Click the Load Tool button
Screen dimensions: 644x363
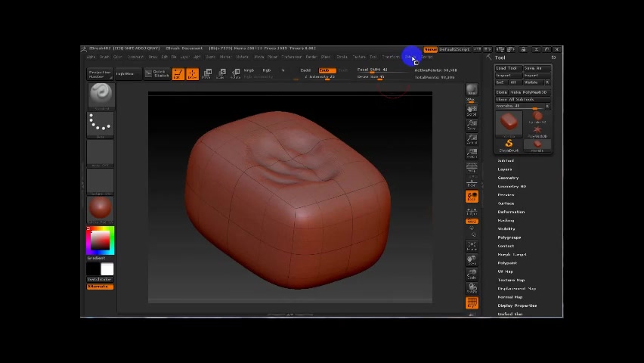[507, 69]
